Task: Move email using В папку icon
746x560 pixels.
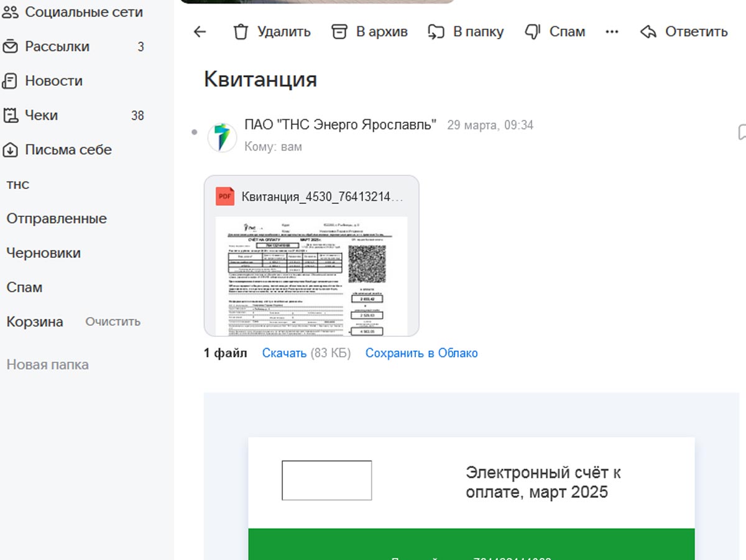Action: point(436,32)
